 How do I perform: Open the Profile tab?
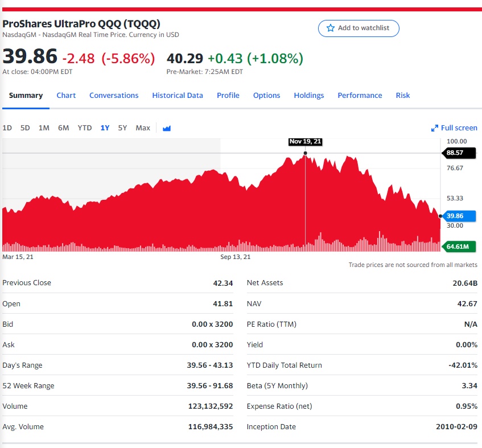(x=228, y=95)
